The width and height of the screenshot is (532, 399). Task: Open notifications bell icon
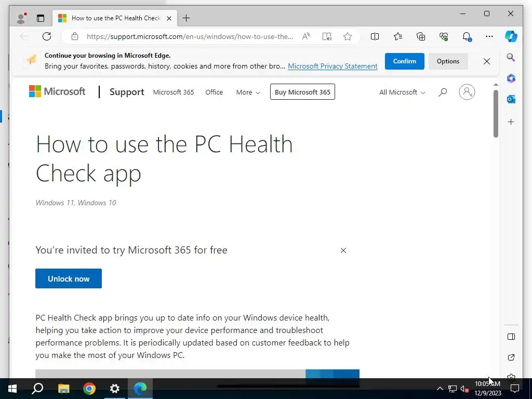tap(467, 37)
